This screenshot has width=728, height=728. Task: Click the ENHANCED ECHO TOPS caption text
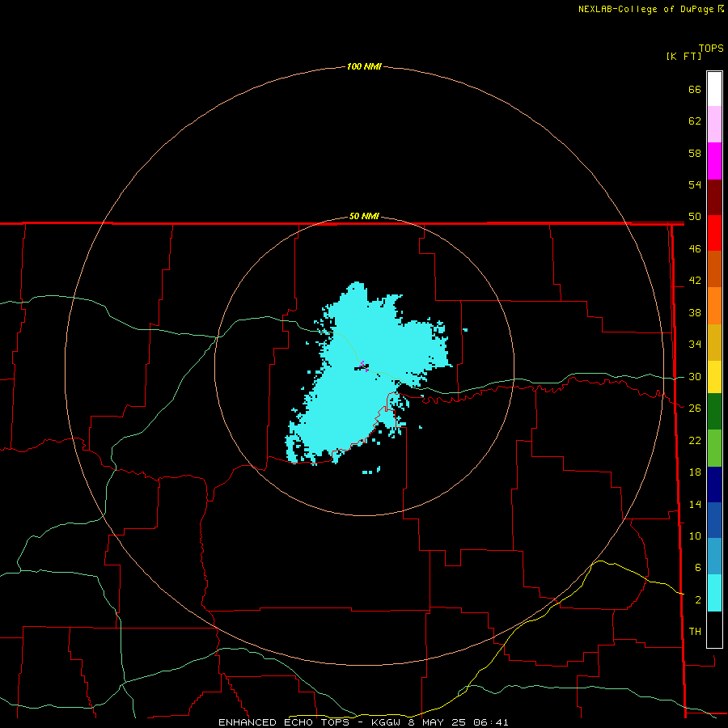pyautogui.click(x=283, y=722)
